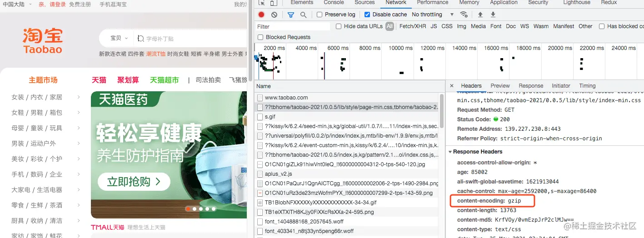Toggle the device toolbar icon
Screen dimensions: 644x238
tap(274, 3)
